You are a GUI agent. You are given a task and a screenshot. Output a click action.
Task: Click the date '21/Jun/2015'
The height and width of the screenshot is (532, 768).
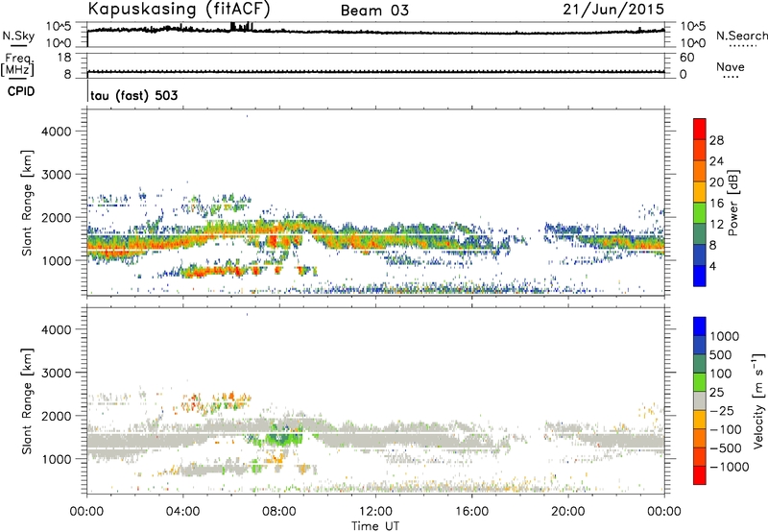pyautogui.click(x=613, y=10)
